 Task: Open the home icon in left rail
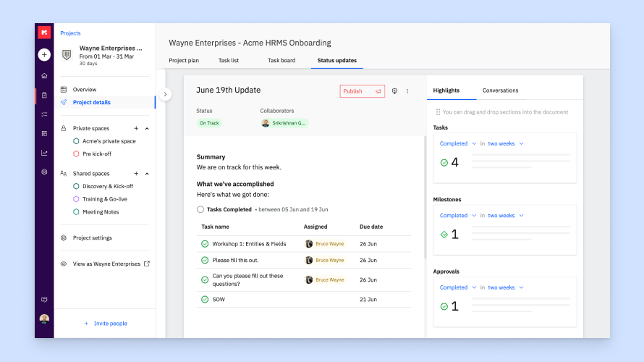pyautogui.click(x=44, y=75)
